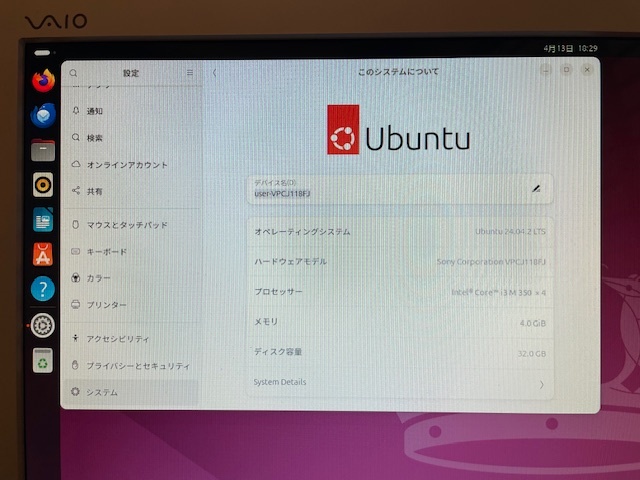Open アクセシビリティ settings
Screen dimensions: 640x480
(x=131, y=339)
